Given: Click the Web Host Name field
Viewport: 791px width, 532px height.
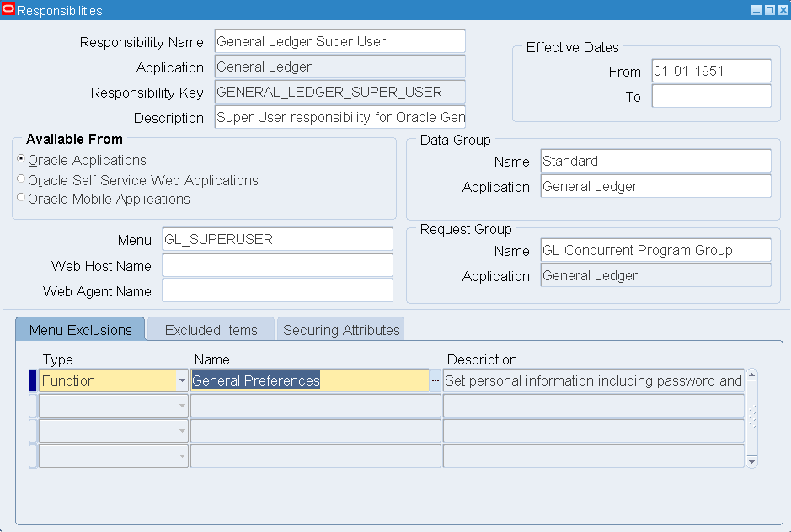Looking at the screenshot, I should (x=276, y=265).
